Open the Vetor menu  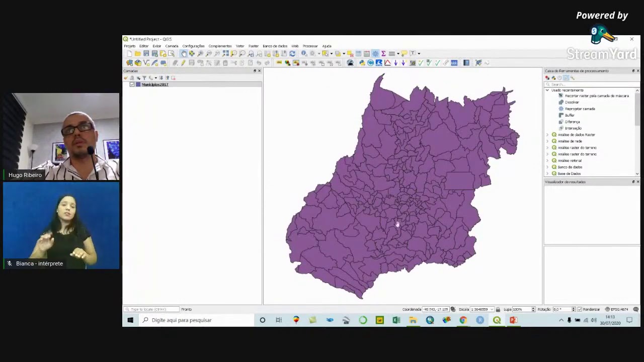point(240,46)
